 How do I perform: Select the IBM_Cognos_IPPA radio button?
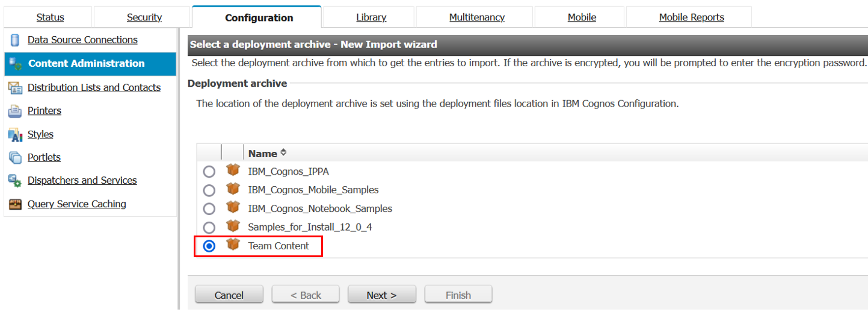pos(209,172)
